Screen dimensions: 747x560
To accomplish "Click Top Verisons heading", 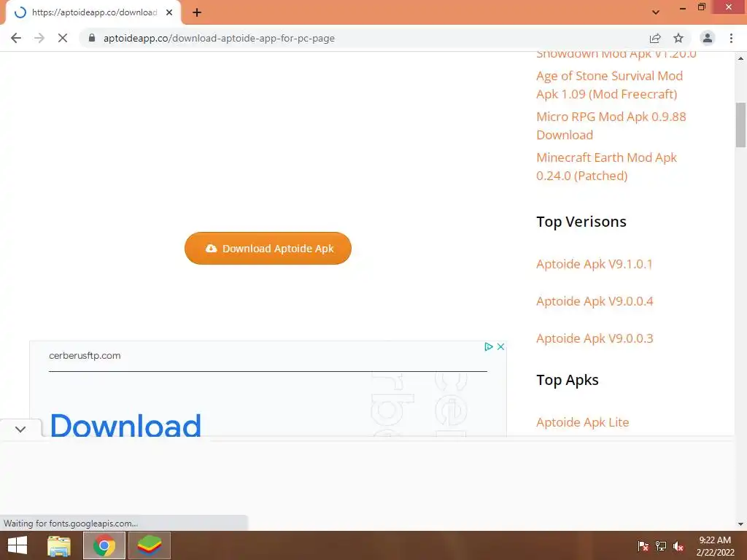I will pos(581,222).
